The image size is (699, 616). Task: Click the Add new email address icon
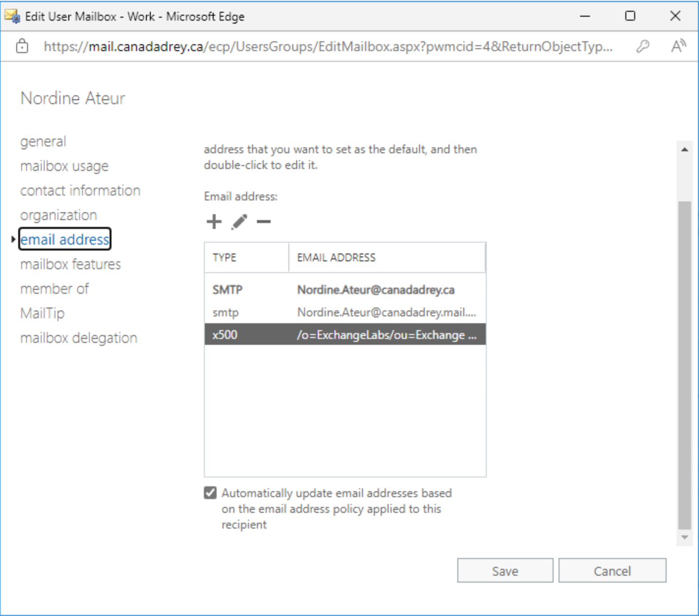pyautogui.click(x=214, y=222)
